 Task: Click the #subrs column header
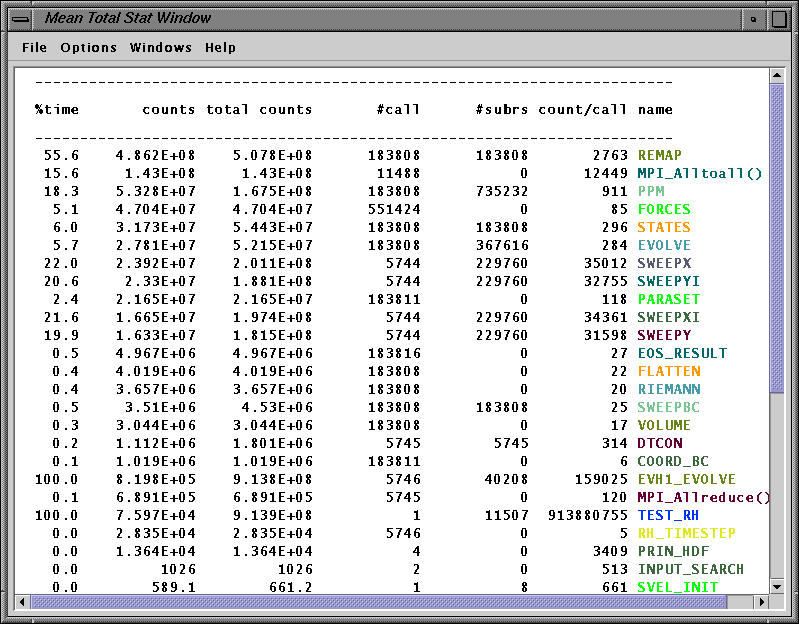coord(501,110)
